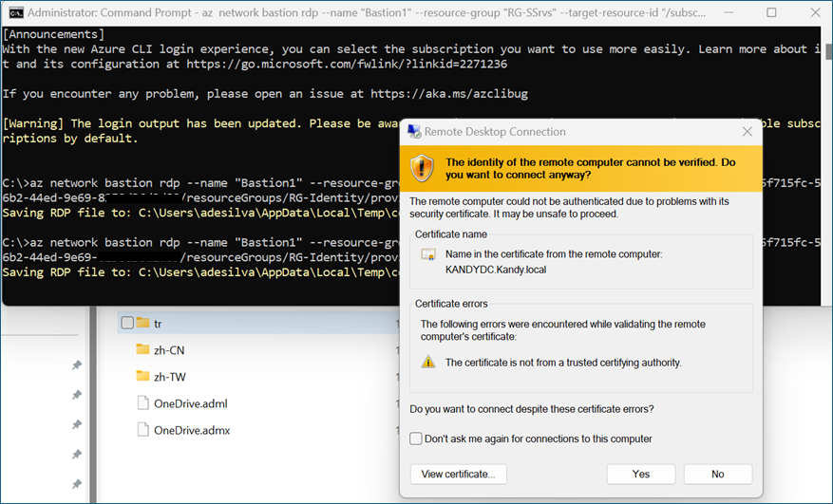
Task: Click the zh-CN folder icon
Action: coord(142,349)
